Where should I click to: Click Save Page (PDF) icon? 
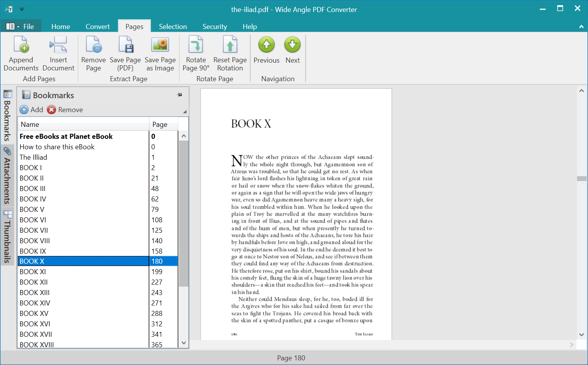125,44
